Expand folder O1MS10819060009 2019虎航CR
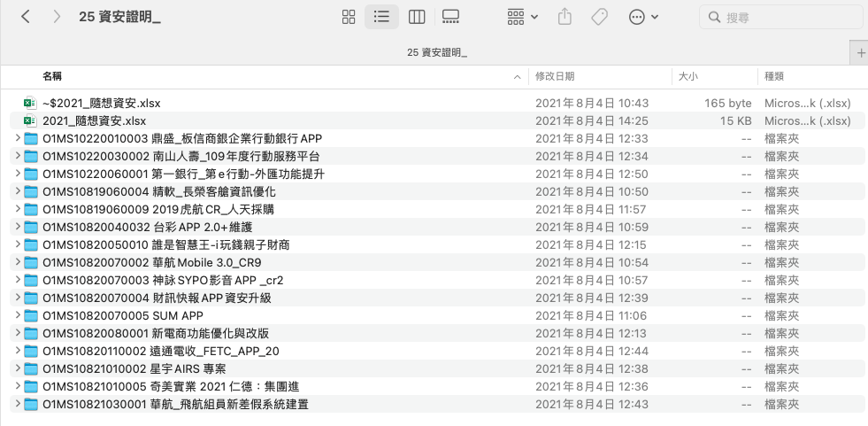This screenshot has width=868, height=426. [x=17, y=209]
